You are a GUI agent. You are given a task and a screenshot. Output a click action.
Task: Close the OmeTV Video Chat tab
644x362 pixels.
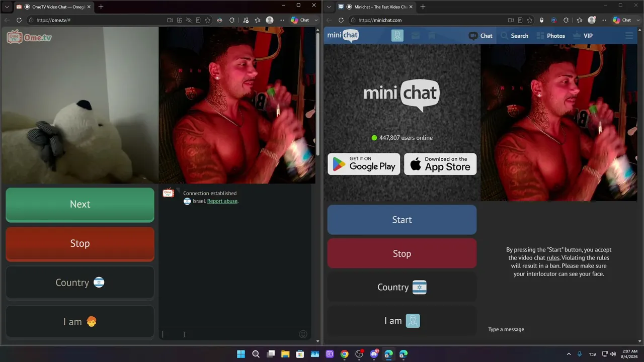click(x=89, y=7)
